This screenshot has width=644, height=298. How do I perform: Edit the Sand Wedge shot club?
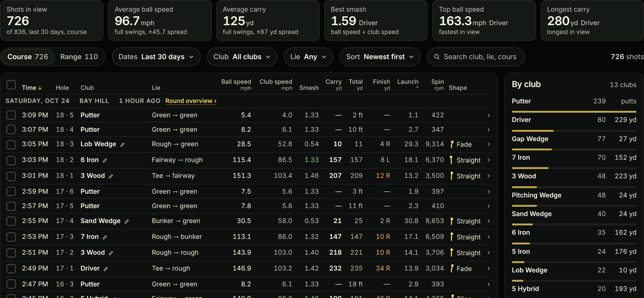(127, 221)
